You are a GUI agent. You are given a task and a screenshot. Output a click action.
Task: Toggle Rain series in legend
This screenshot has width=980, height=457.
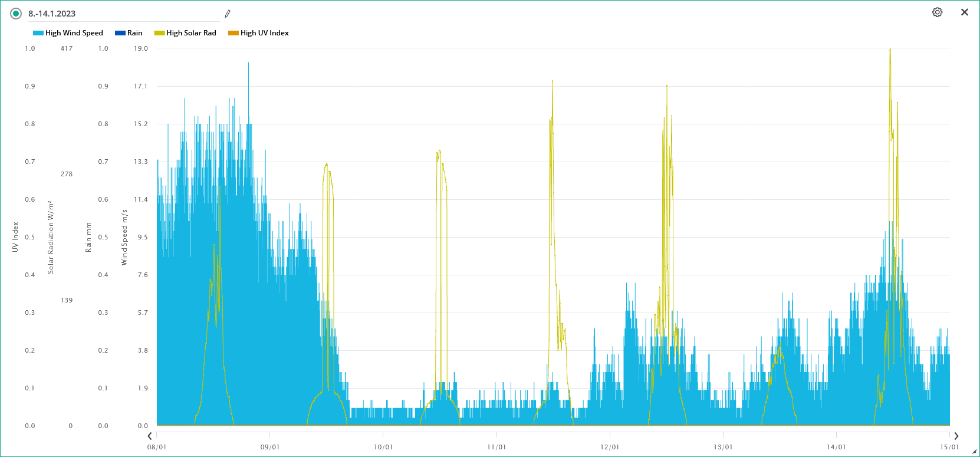(x=134, y=33)
